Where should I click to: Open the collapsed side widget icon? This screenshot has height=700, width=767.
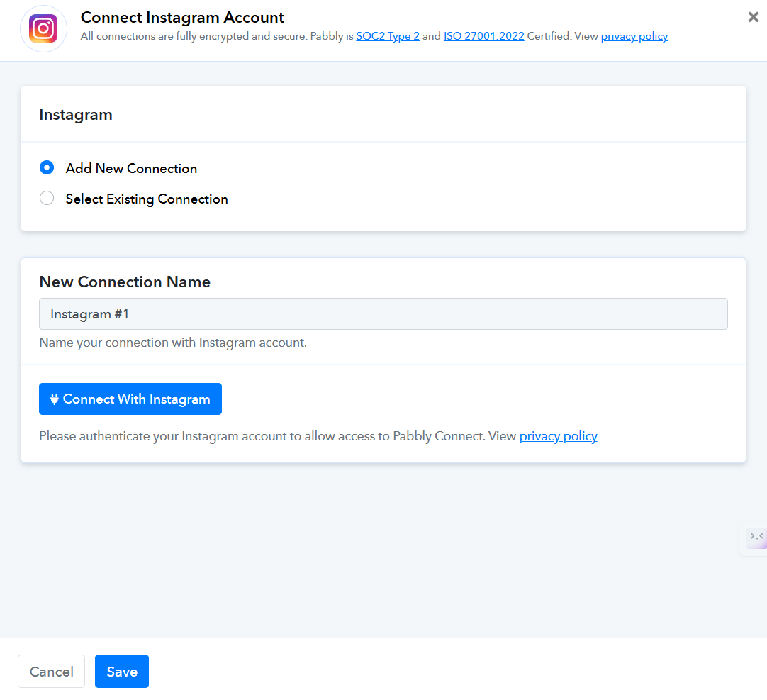[x=756, y=538]
